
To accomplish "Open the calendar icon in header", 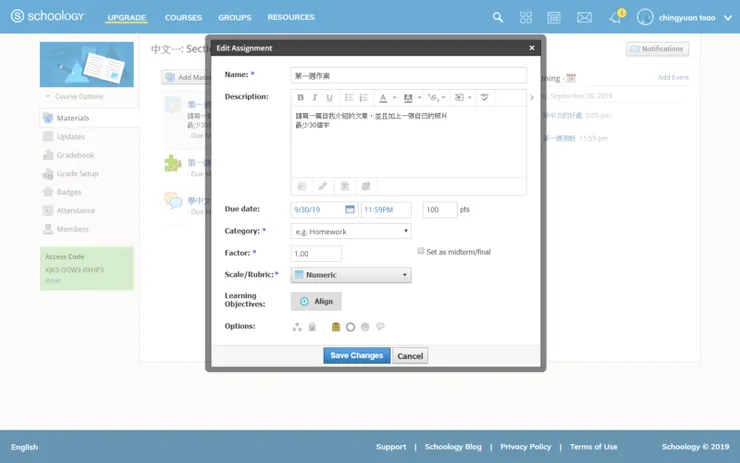I will [554, 17].
